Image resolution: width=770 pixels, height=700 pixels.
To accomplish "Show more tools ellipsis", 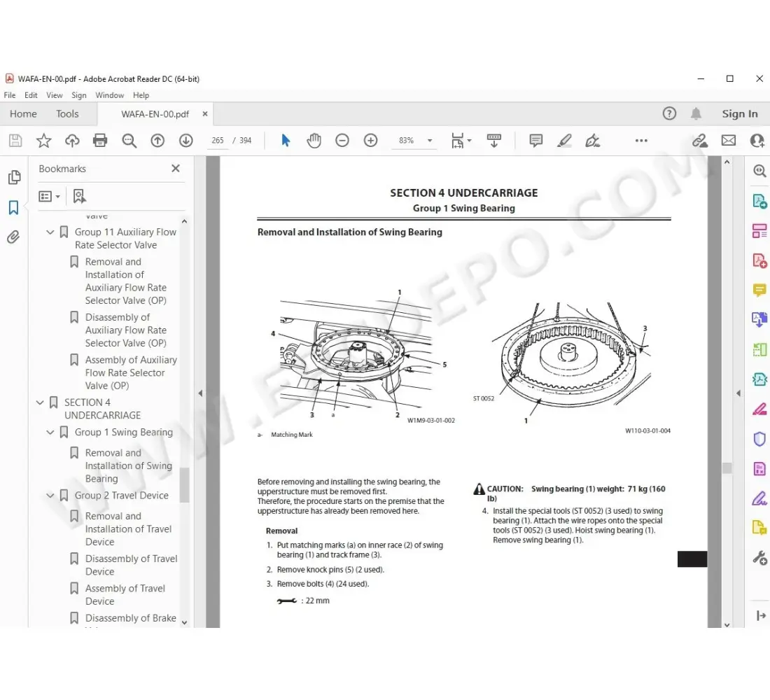I will pos(641,141).
